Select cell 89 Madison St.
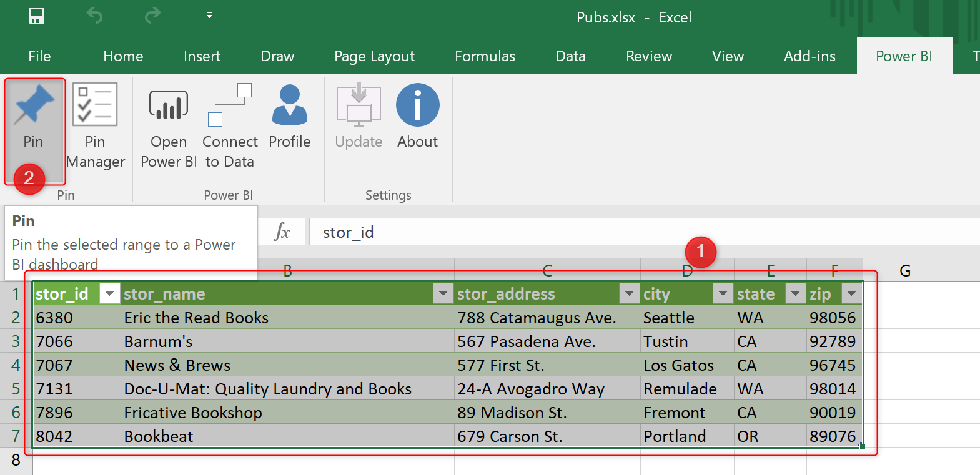Screen dimensions: 980x475 pyautogui.click(x=547, y=412)
